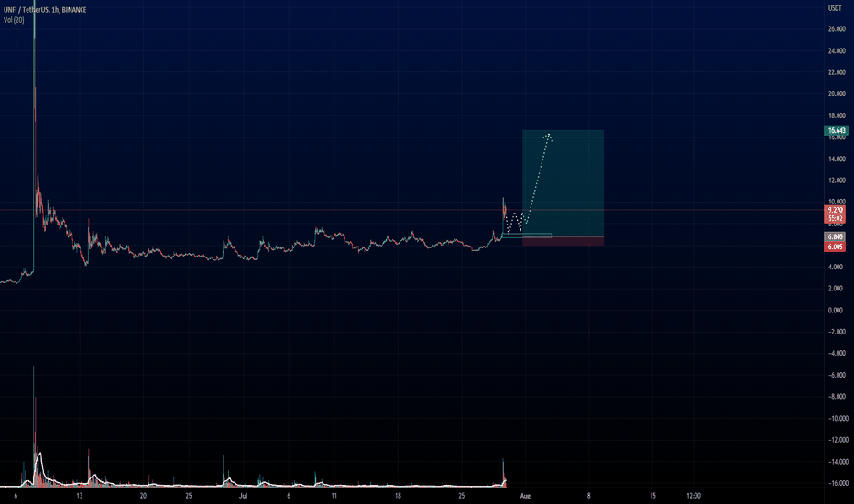
Task: Select the Vol (20) indicator label
Action: [14, 20]
